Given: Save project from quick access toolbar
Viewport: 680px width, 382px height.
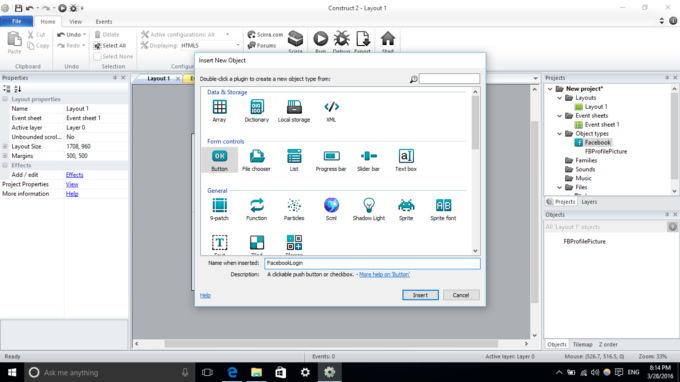Looking at the screenshot, I should (x=18, y=8).
